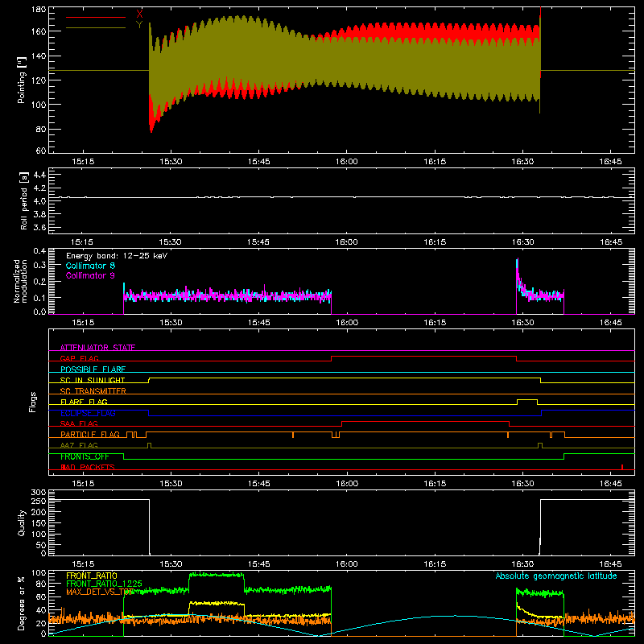This screenshot has width=644, height=644.
Task: Click the 16:15 time label under Quality plot
Action: click(435, 564)
